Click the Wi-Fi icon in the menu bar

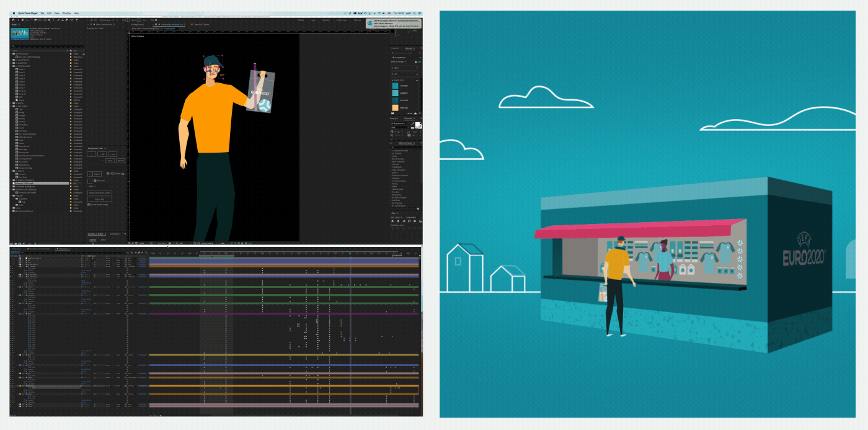379,13
